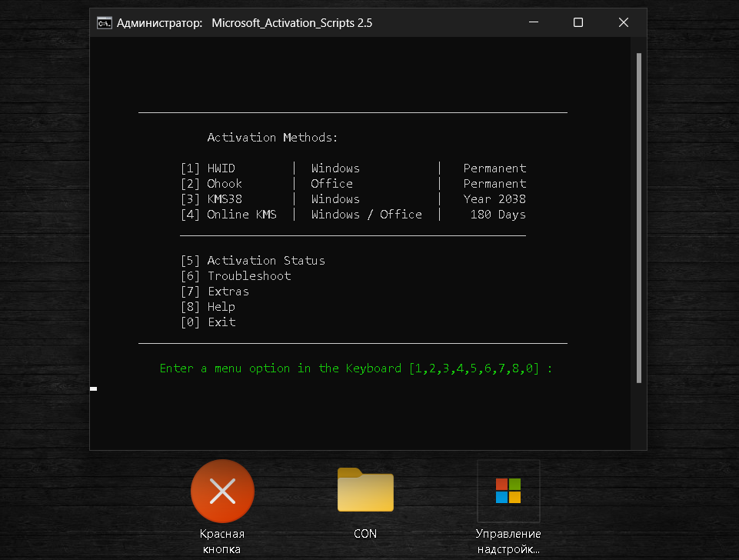Image resolution: width=739 pixels, height=560 pixels.
Task: Click the '[4] Online KMS' menu line
Action: pos(353,215)
